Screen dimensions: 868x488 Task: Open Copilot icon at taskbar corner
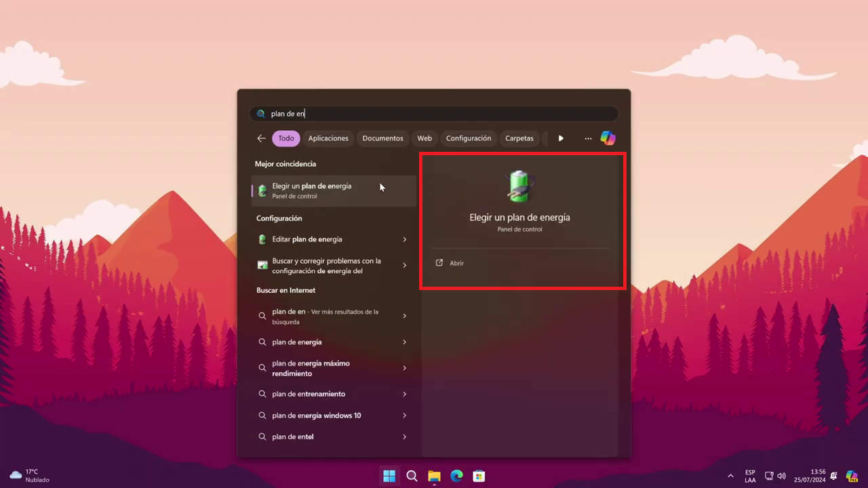pyautogui.click(x=852, y=476)
